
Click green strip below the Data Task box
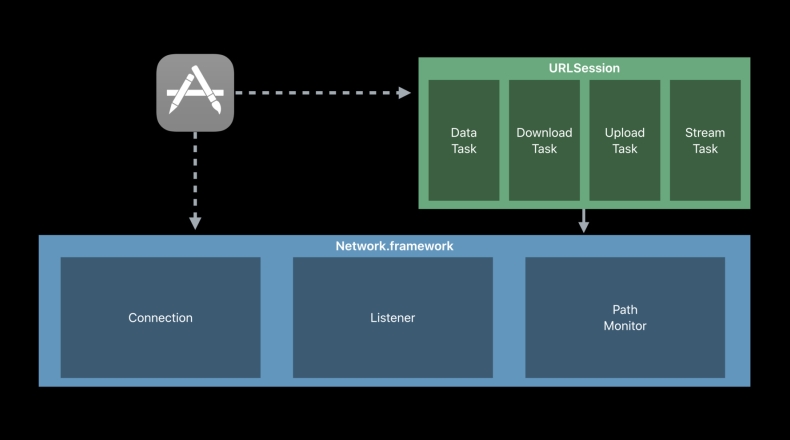click(464, 204)
